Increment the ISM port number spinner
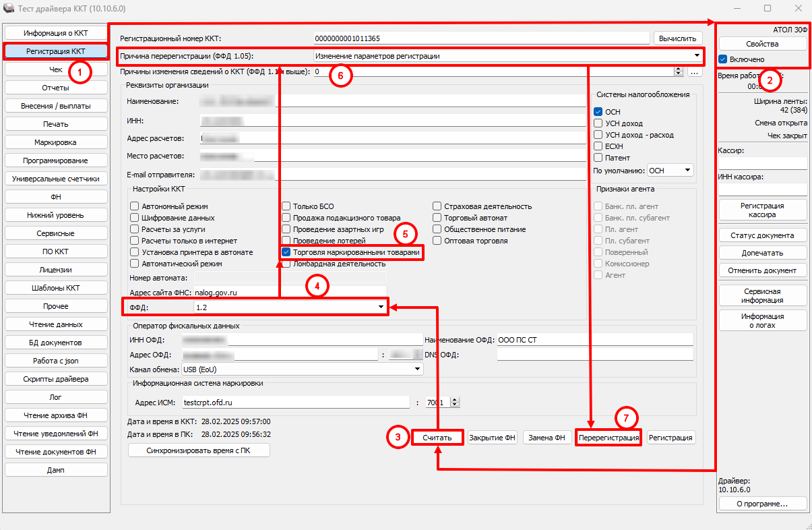This screenshot has height=530, width=812. tap(454, 399)
